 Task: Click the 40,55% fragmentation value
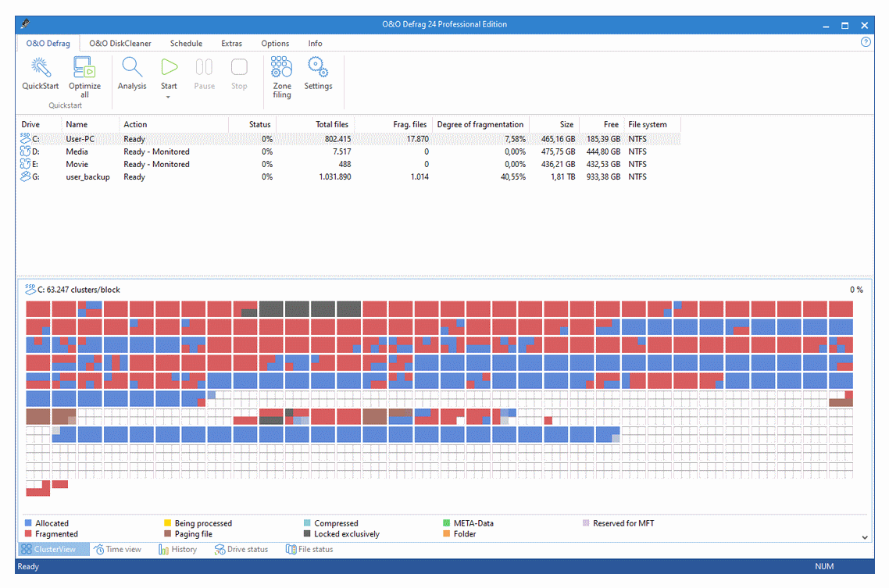(513, 176)
